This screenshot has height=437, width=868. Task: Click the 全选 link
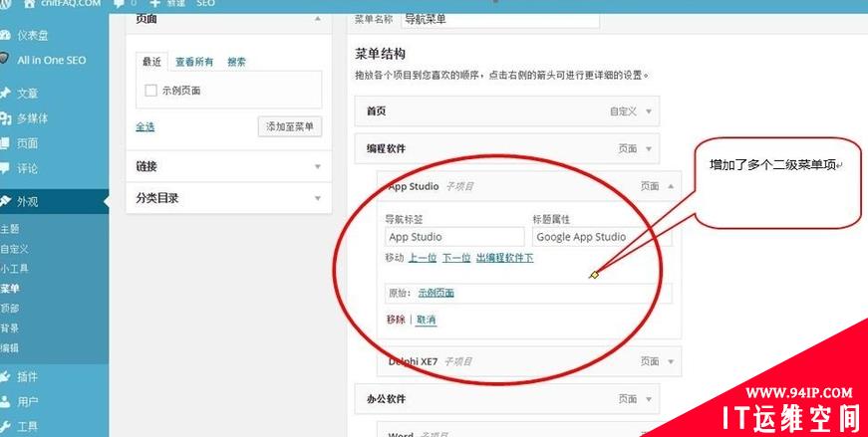pyautogui.click(x=145, y=126)
